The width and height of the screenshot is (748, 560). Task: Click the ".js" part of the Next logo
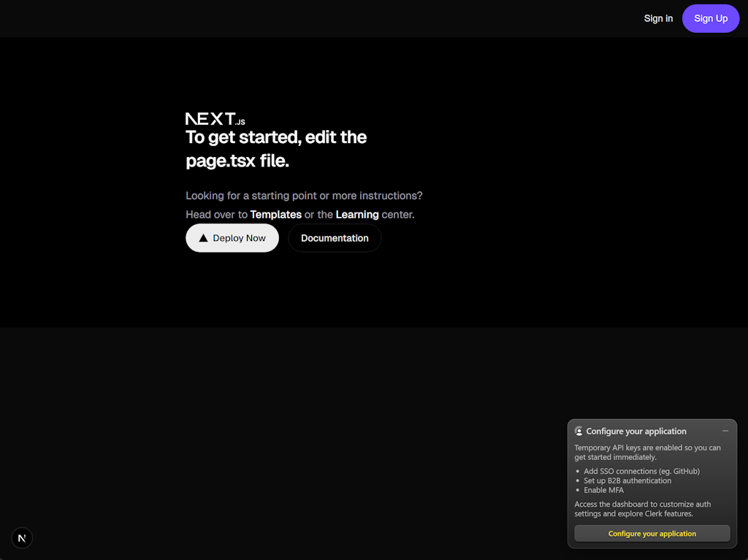(240, 121)
